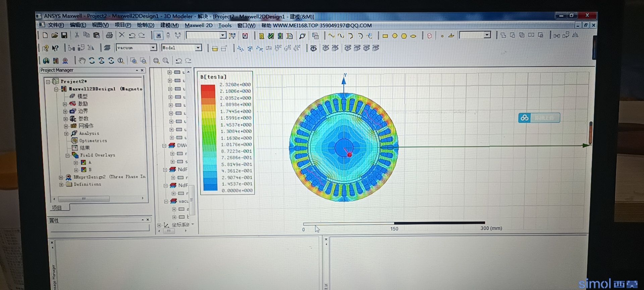Viewport: 644px width, 290px height.
Task: Click the Zoom In magnifier icon
Action: coord(133,61)
